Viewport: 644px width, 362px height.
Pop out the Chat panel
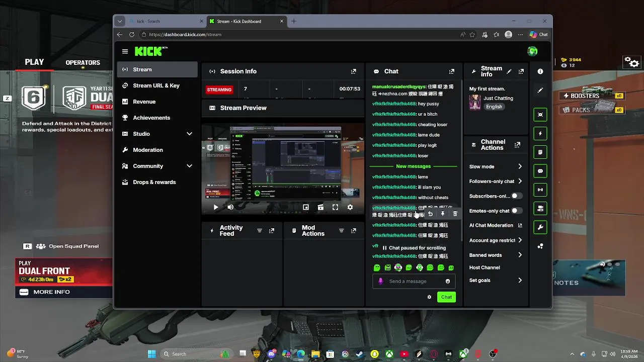click(x=452, y=71)
